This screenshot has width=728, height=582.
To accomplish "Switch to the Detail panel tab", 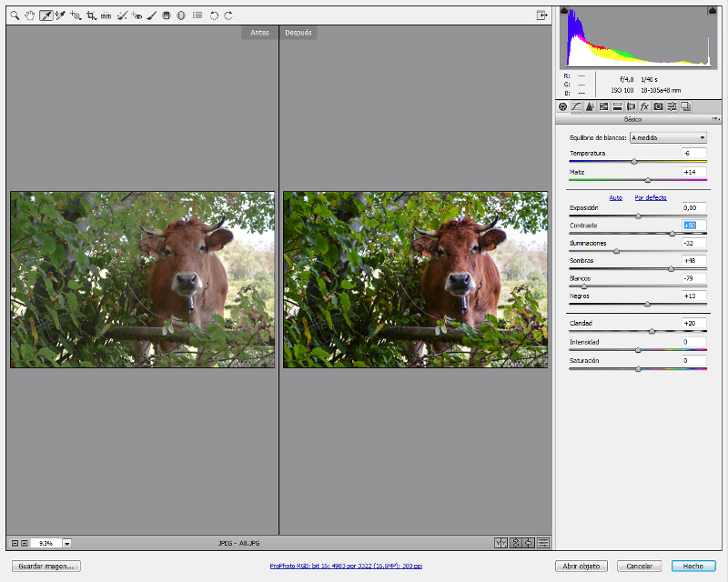I will coord(590,106).
